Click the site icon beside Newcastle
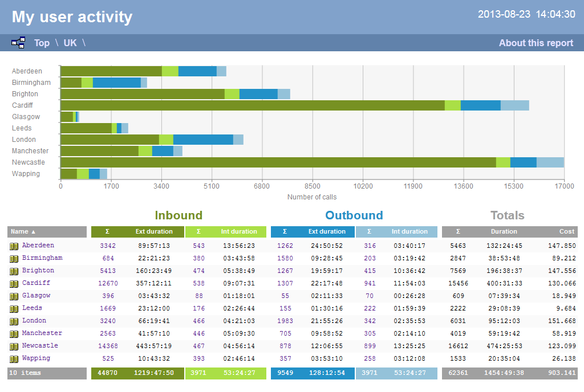 click(x=13, y=345)
